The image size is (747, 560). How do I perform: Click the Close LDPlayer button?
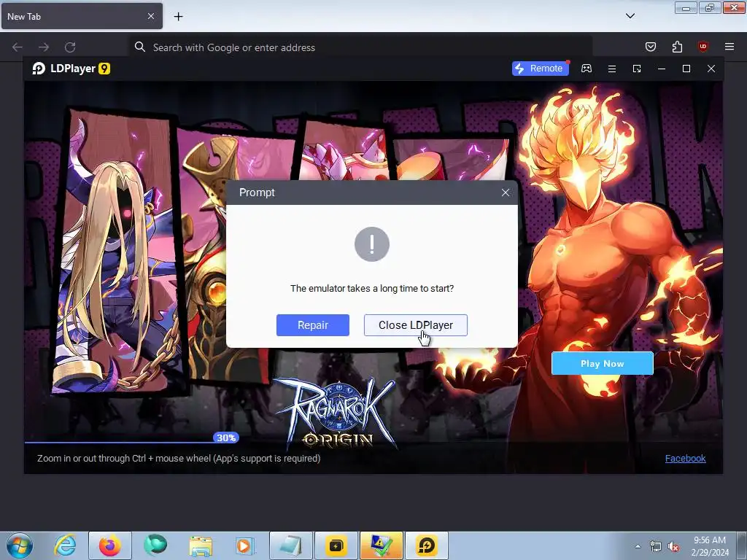pyautogui.click(x=415, y=325)
